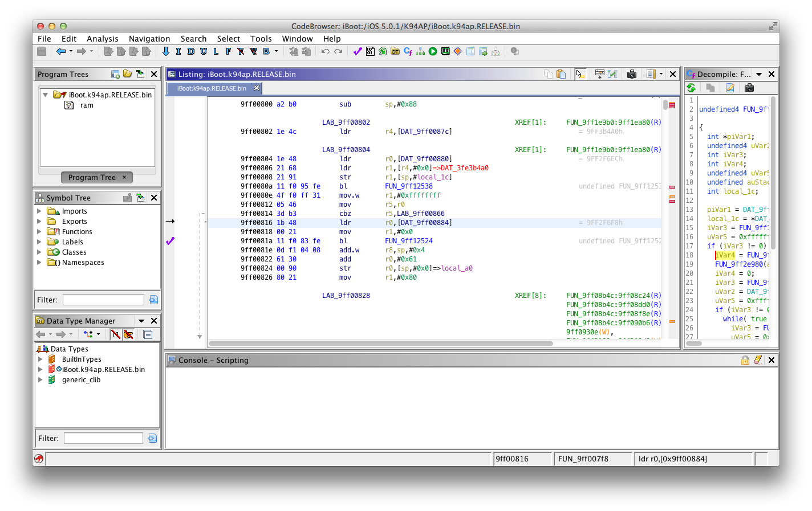Click the Listing vertical scrollbar thumb

665,105
